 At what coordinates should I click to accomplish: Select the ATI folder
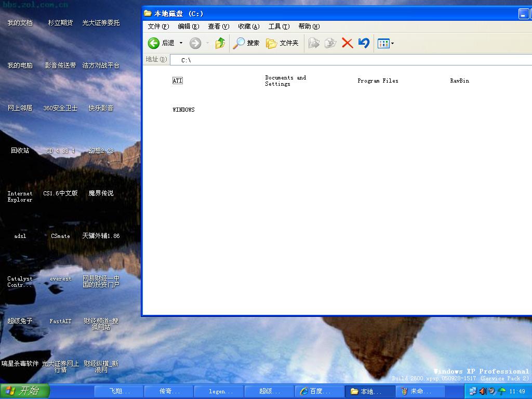point(178,81)
